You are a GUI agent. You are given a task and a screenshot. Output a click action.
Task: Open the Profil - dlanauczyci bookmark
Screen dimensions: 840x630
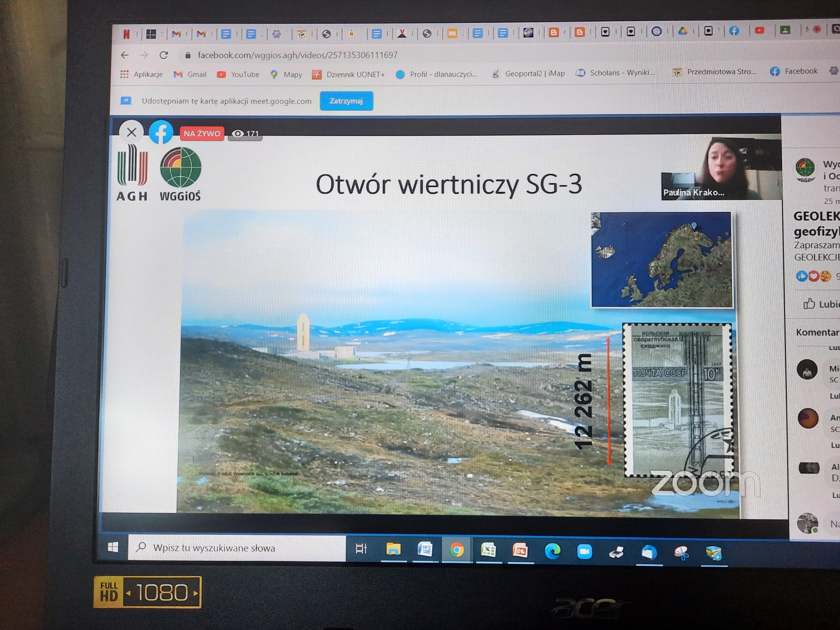click(x=436, y=74)
